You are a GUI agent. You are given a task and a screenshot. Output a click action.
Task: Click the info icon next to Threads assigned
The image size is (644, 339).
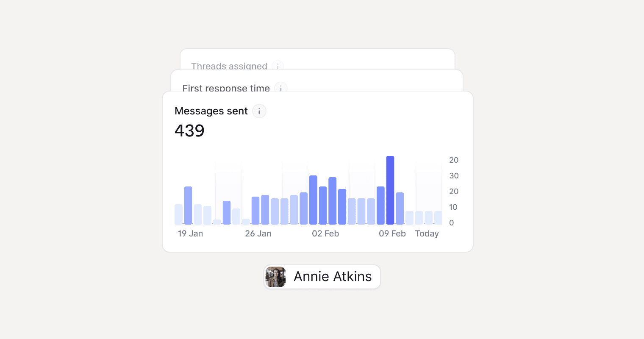pos(278,67)
